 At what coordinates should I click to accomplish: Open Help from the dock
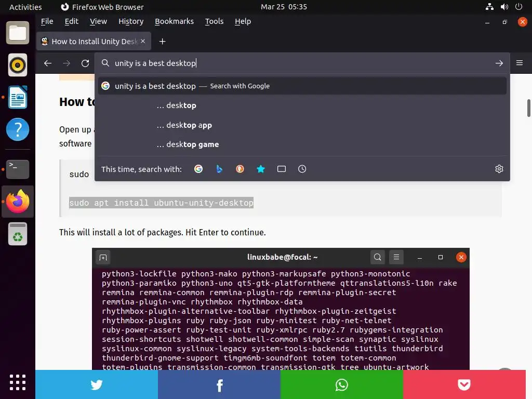click(18, 129)
